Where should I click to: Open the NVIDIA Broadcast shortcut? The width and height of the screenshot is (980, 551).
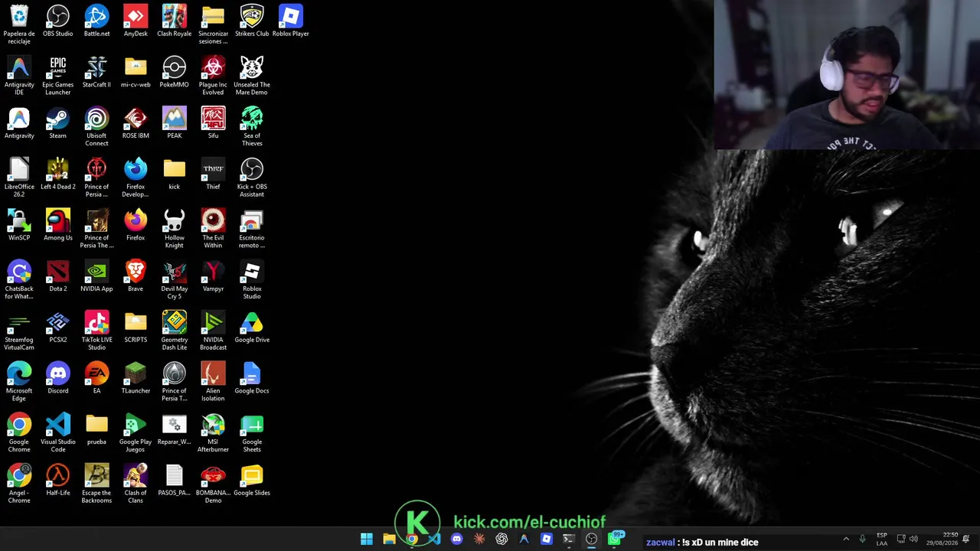tap(213, 331)
